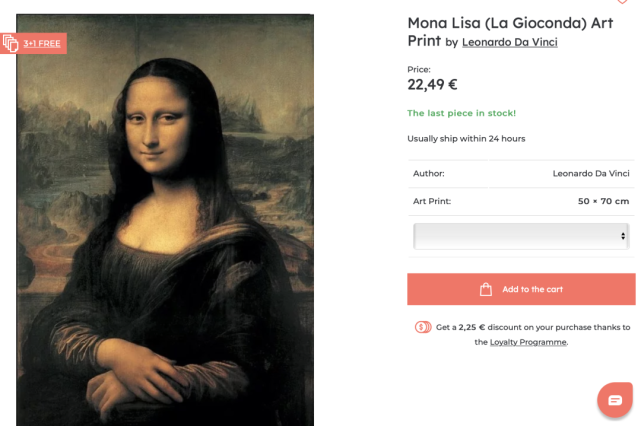641x426 pixels.
Task: Click the Mona Lisa painting image
Action: 165,220
